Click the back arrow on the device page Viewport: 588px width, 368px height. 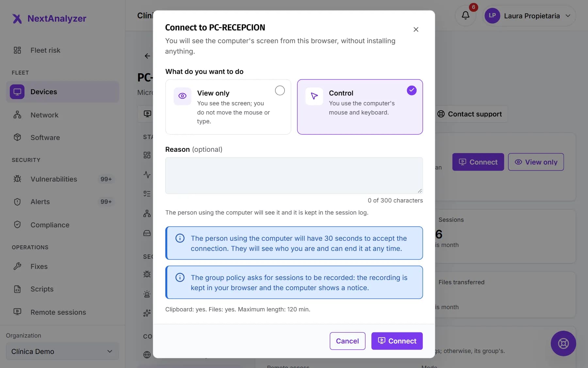coord(147,56)
